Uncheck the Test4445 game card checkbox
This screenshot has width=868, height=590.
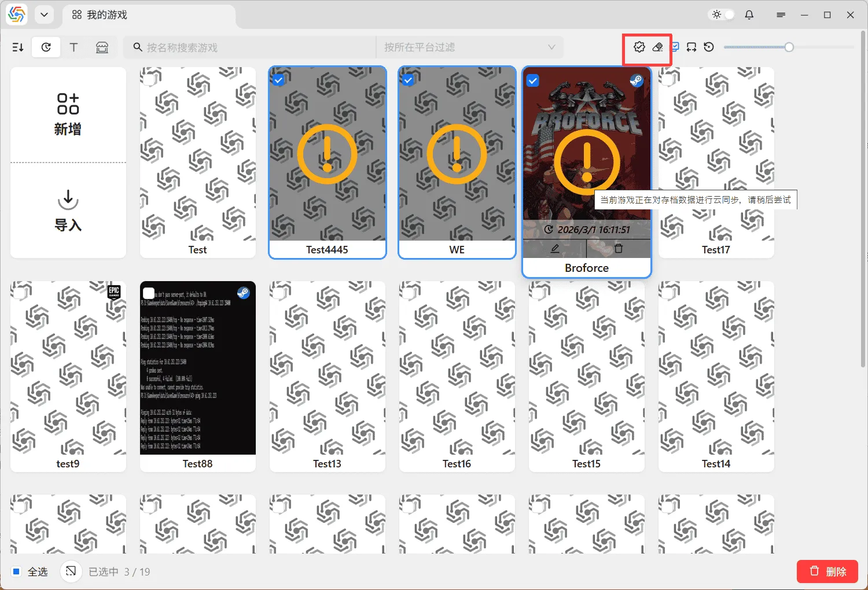[x=278, y=79]
